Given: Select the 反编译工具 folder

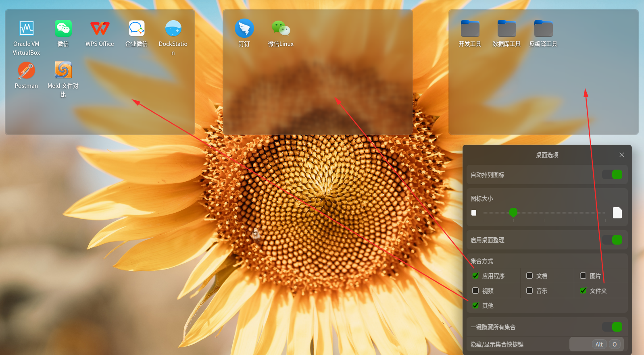Looking at the screenshot, I should 544,28.
